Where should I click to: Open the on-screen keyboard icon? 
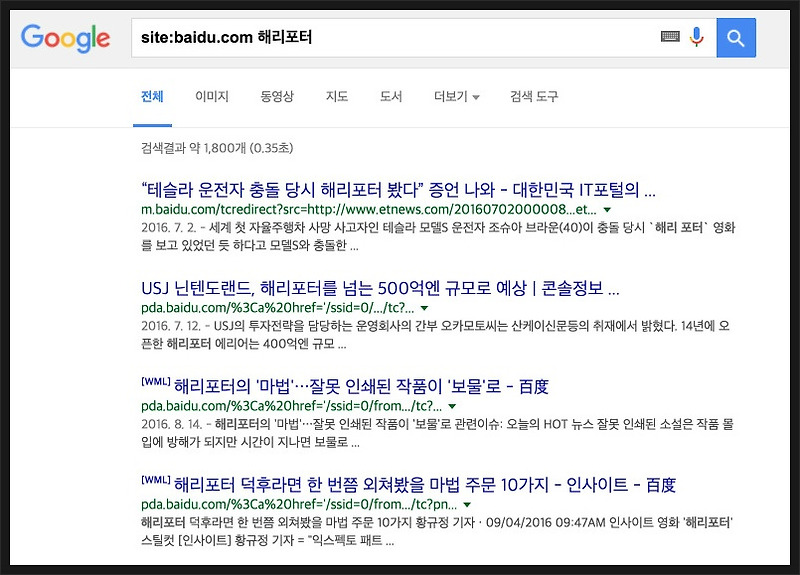(670, 36)
